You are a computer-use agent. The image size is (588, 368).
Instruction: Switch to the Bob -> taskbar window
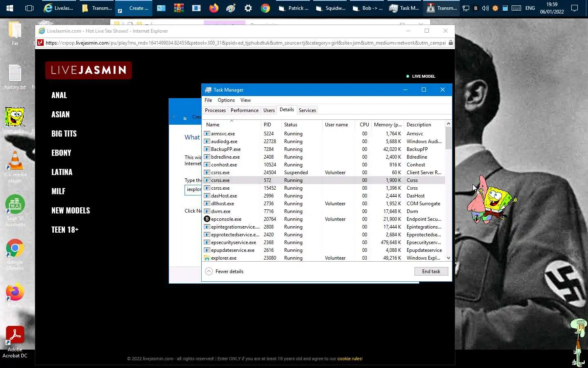coord(367,8)
